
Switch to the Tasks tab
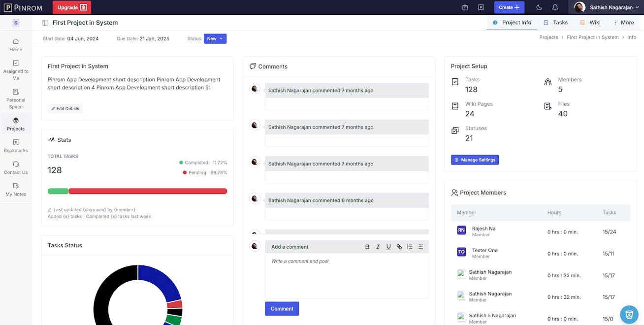[x=556, y=23]
